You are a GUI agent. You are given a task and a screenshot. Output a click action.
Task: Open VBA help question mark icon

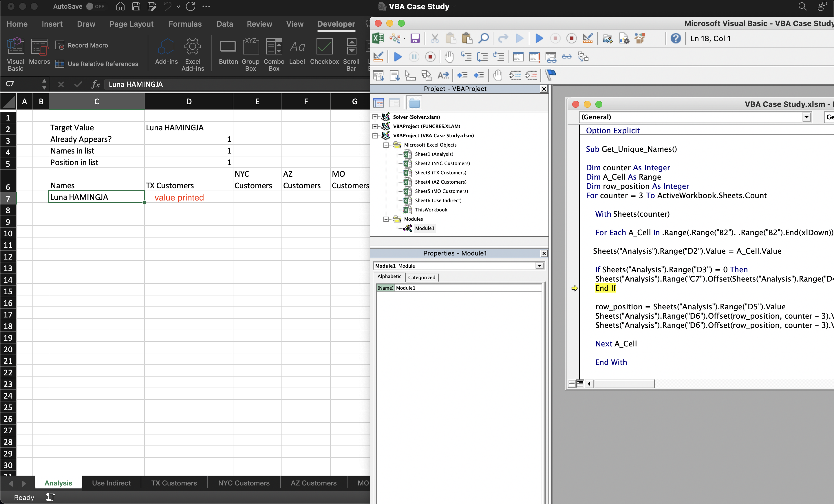pyautogui.click(x=675, y=38)
